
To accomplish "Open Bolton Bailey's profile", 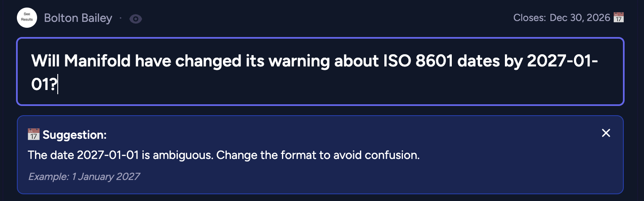I will point(78,19).
